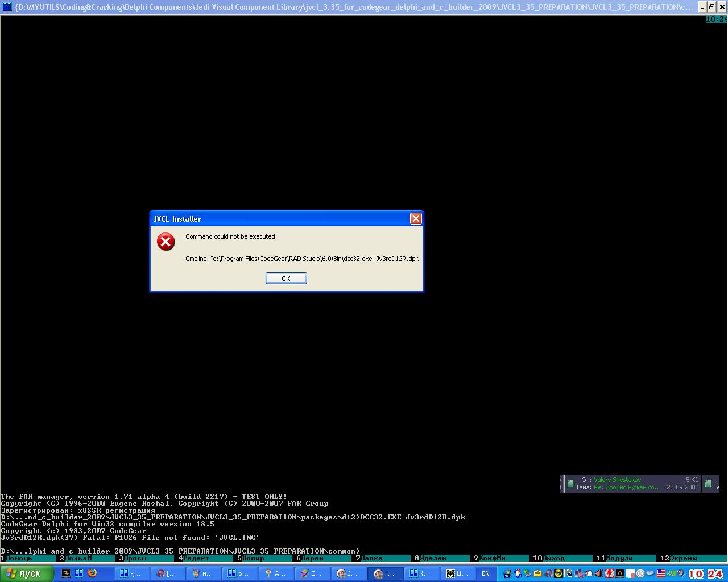Image resolution: width=728 pixels, height=582 pixels.
Task: Open the Valery Shestakov mail notification
Action: tap(630, 484)
